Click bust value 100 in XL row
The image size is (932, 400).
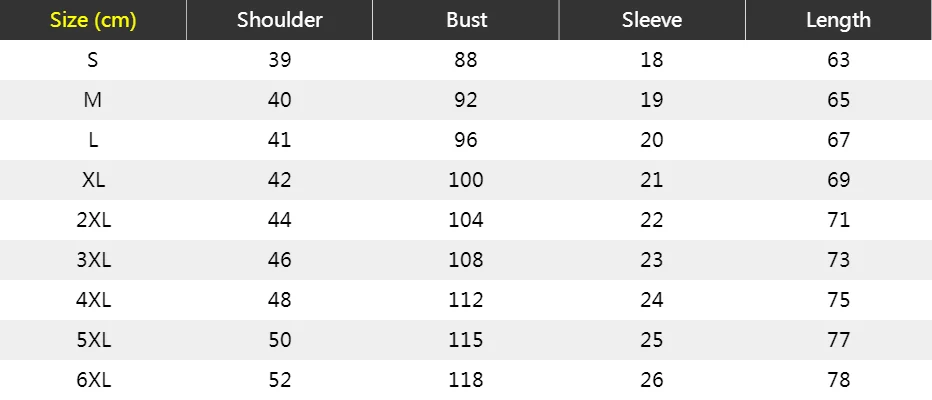(466, 180)
